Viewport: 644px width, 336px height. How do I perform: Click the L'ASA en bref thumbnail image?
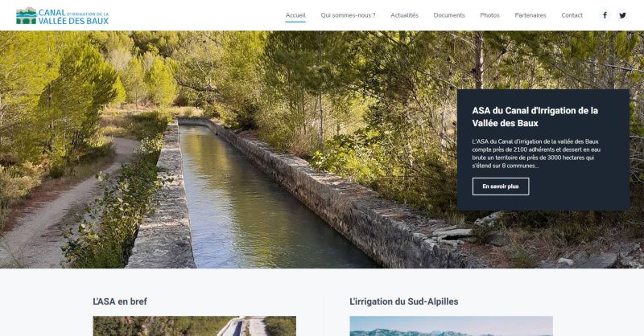194,326
